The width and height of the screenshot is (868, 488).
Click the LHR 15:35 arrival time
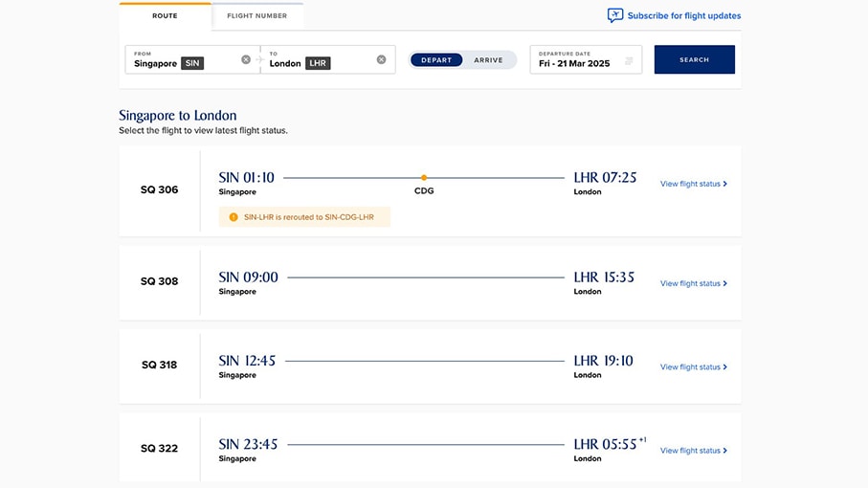click(x=604, y=277)
